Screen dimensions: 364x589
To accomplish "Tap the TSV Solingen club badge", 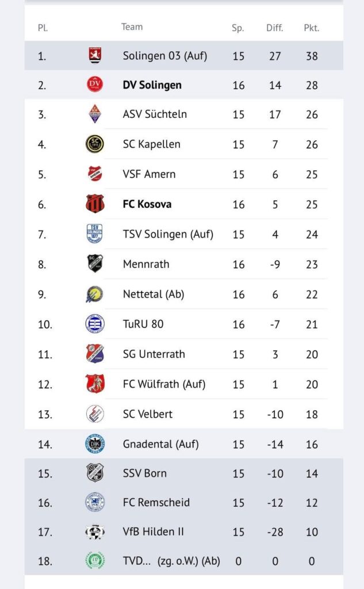I will point(95,234).
